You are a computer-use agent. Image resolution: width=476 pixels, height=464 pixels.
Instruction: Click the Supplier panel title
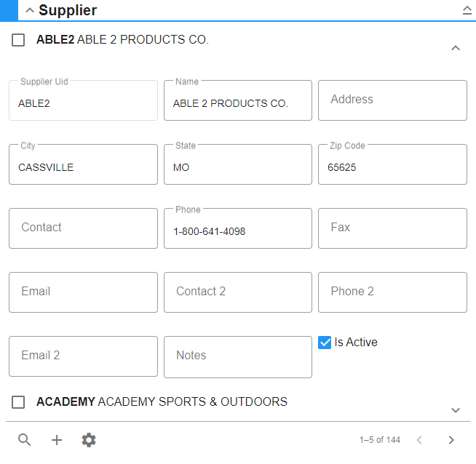pyautogui.click(x=68, y=10)
